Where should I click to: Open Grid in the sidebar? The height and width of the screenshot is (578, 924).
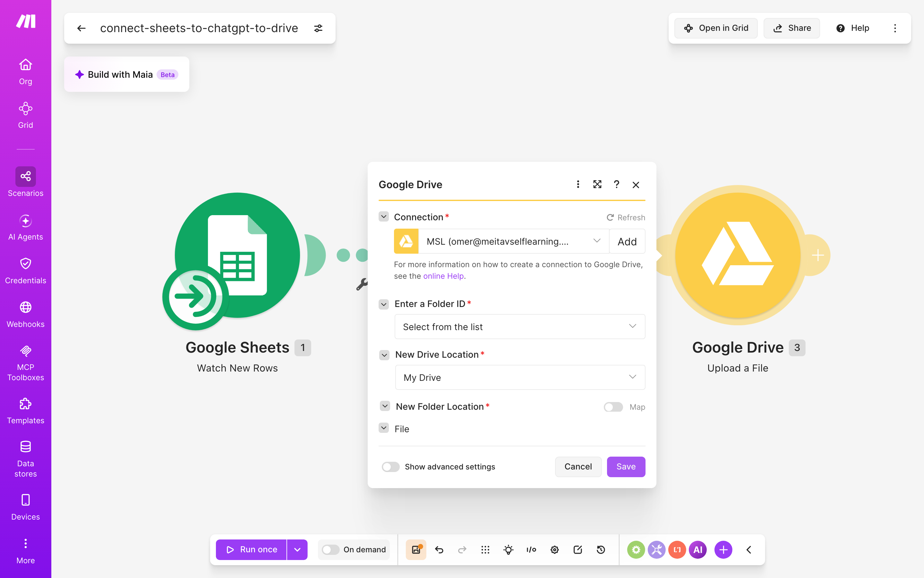(26, 116)
